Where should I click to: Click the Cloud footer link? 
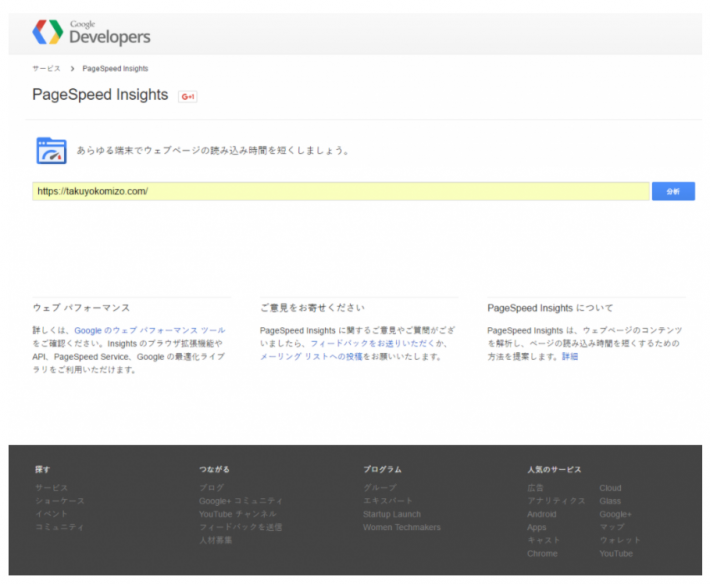point(610,488)
